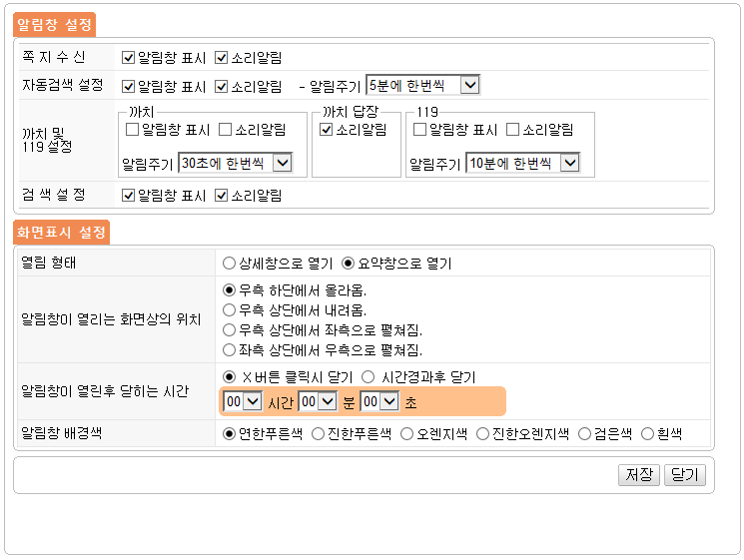Viewport: 744px width, 560px height.
Task: Click the 저장 button
Action: (x=638, y=475)
